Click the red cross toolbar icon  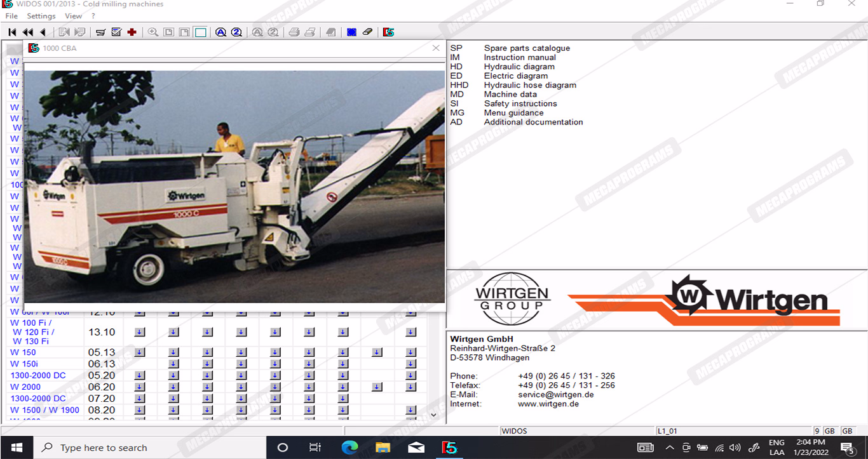pyautogui.click(x=132, y=32)
